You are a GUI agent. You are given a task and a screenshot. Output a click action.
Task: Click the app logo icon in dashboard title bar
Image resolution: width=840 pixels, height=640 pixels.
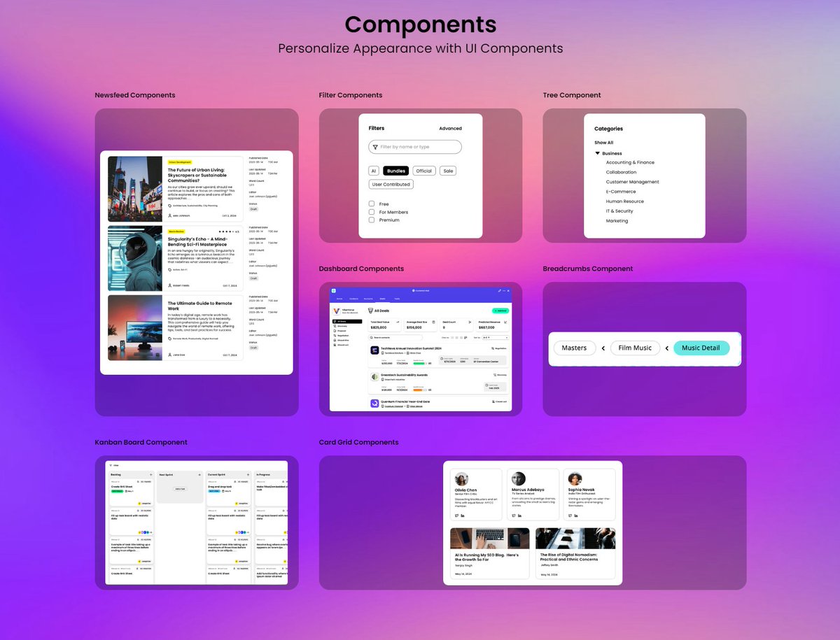[x=334, y=290]
